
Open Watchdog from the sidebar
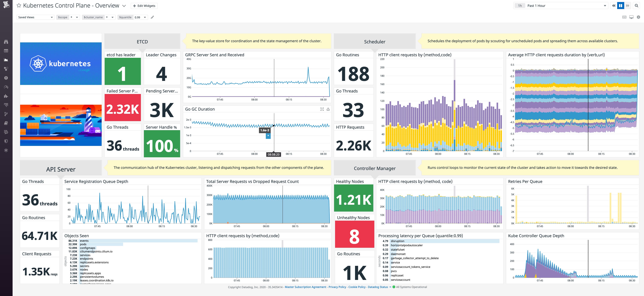point(6,42)
